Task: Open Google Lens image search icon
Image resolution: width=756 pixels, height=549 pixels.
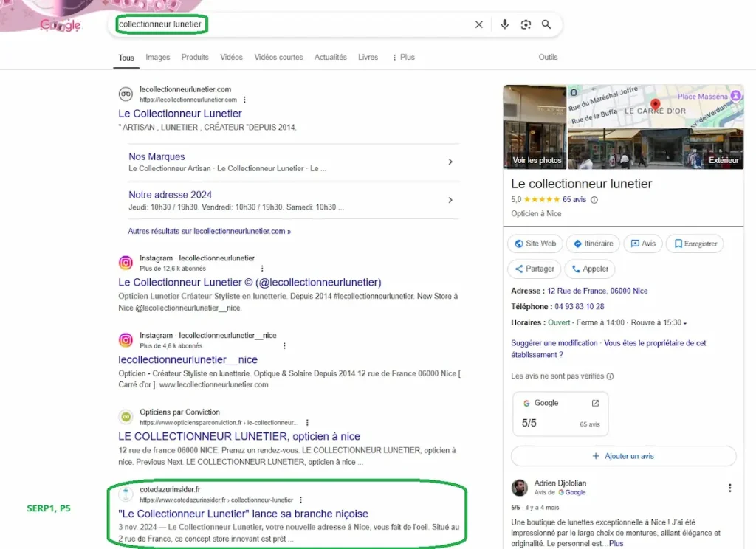Action: 526,24
